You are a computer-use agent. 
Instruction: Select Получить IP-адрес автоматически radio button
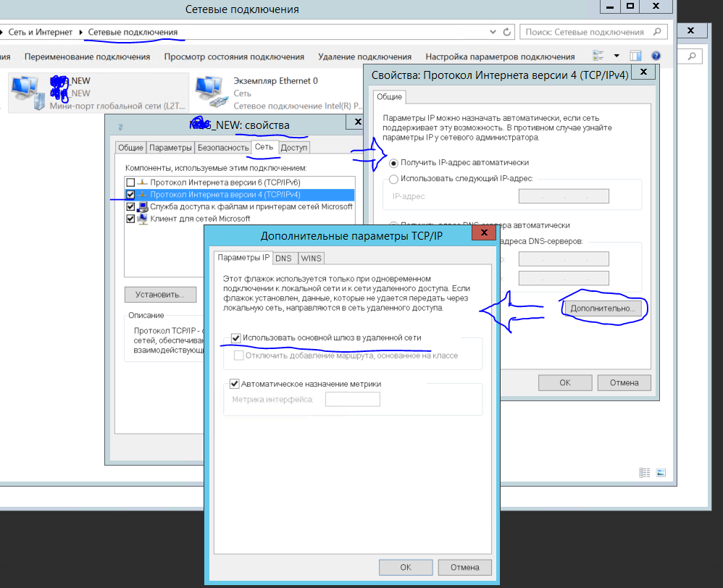[393, 162]
